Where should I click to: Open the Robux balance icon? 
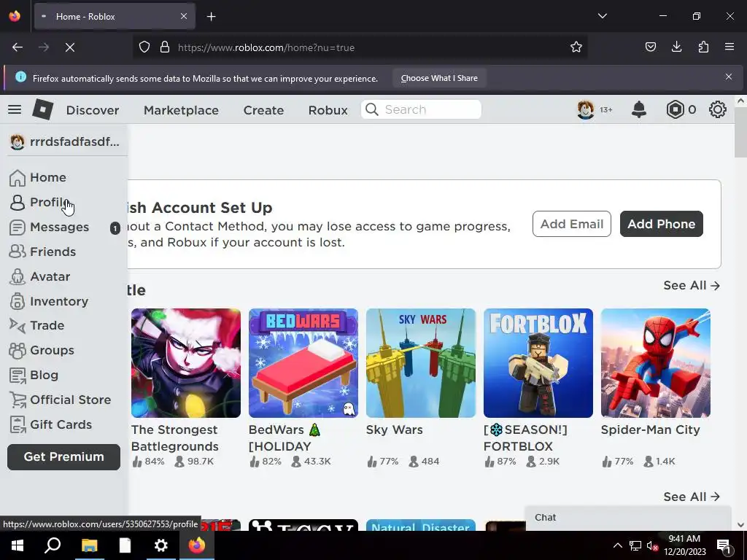(675, 109)
